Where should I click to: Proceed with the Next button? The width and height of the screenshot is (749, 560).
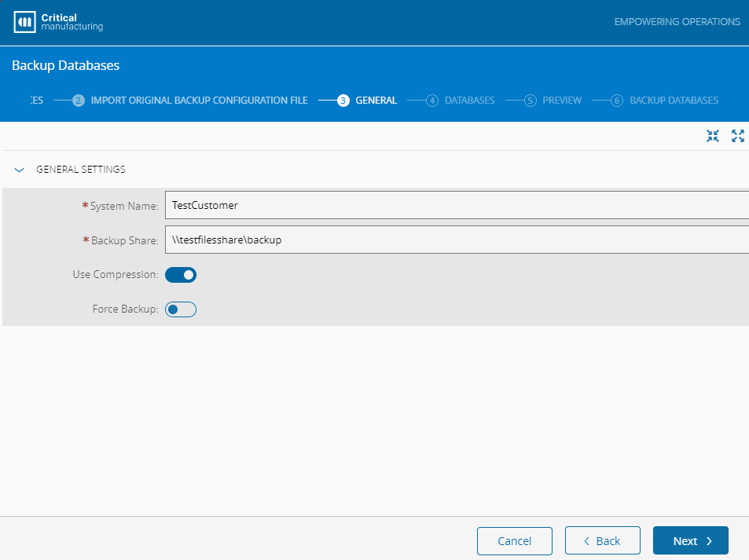pos(690,540)
